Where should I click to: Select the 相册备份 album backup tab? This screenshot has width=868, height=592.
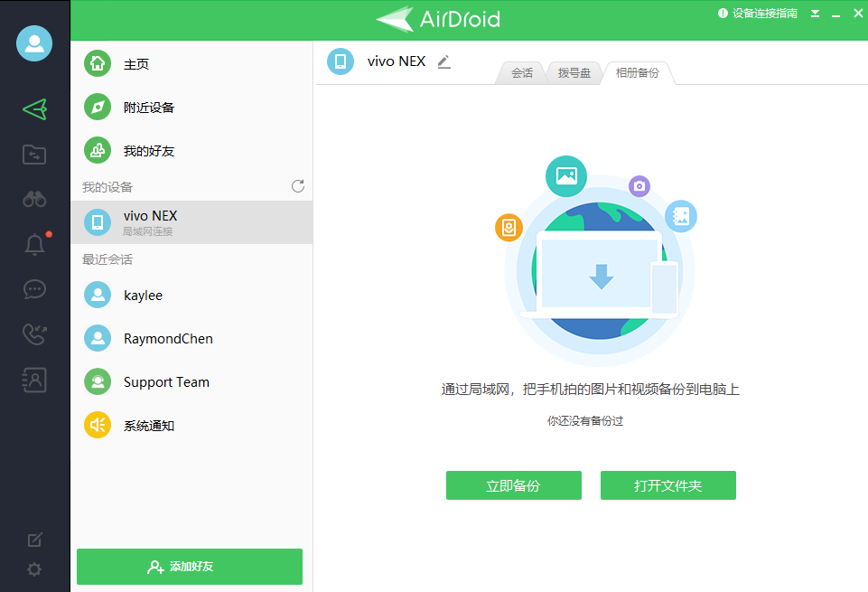[638, 73]
